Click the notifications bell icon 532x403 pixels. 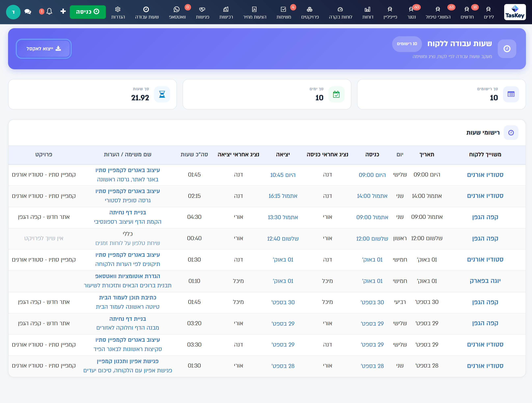click(49, 11)
